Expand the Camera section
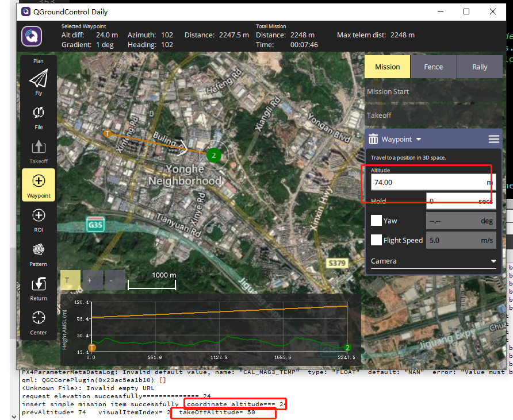The height and width of the screenshot is (420, 513). click(433, 261)
